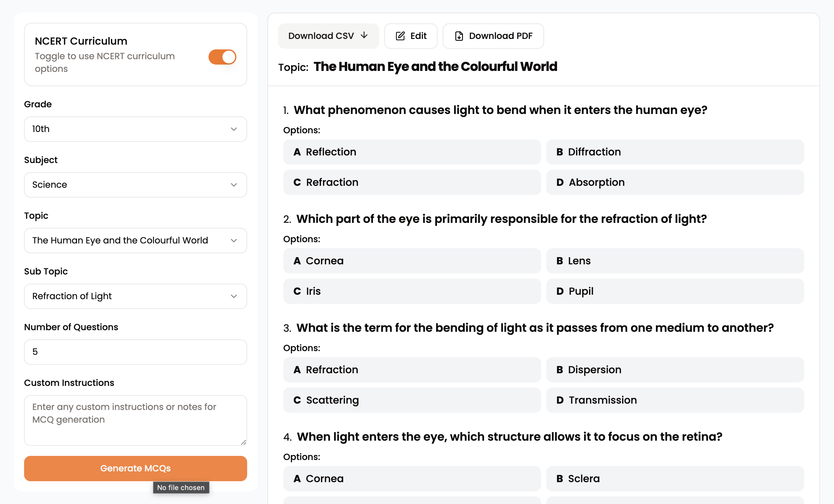Select option D Transmission in question 3
834x504 pixels.
pos(675,400)
